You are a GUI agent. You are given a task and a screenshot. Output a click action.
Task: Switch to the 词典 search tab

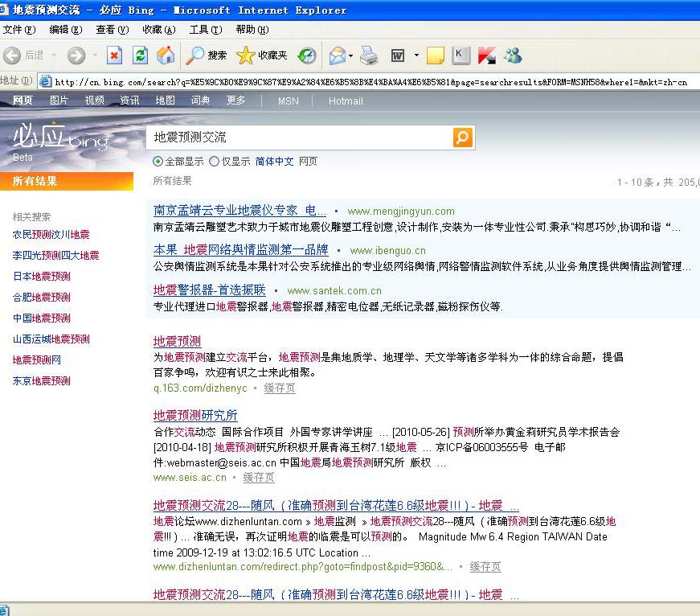point(200,101)
